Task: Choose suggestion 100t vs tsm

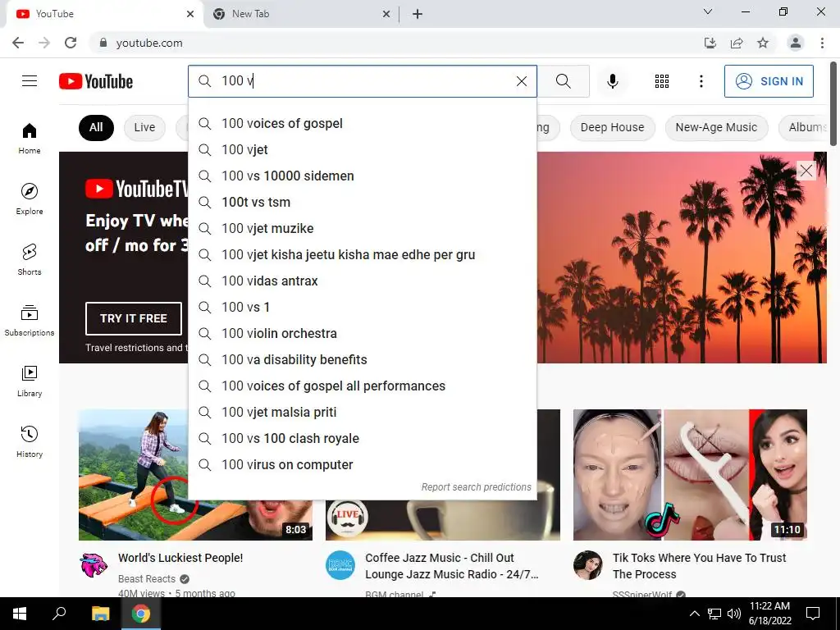Action: coord(363,202)
